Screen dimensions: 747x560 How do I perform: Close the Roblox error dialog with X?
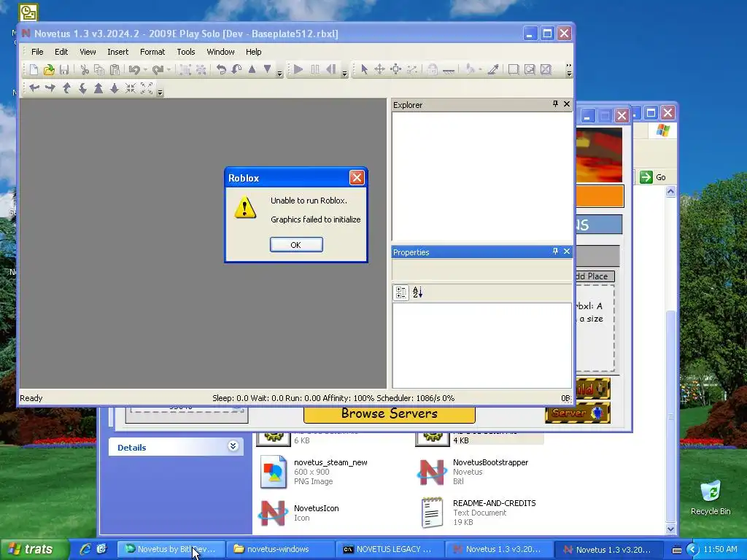click(356, 178)
